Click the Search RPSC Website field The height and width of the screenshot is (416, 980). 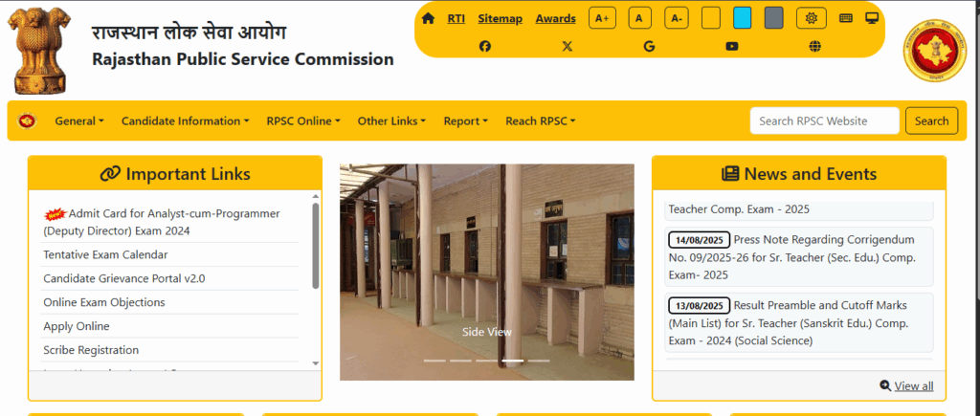point(824,120)
